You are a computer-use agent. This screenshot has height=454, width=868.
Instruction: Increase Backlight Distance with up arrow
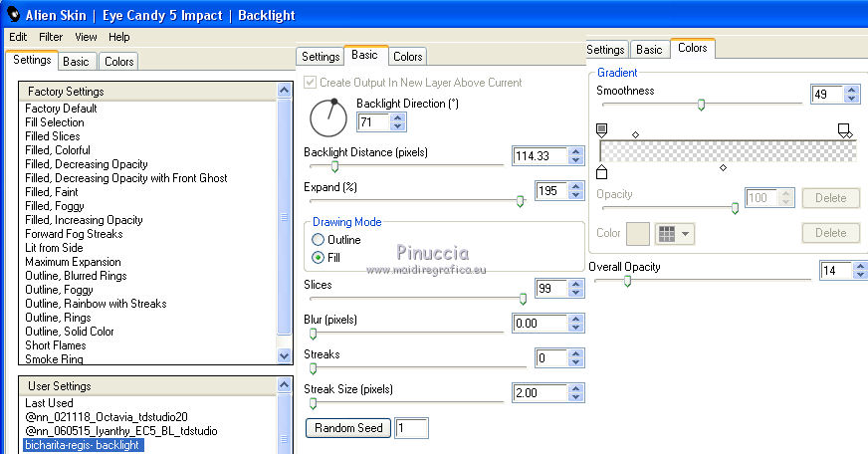[575, 151]
